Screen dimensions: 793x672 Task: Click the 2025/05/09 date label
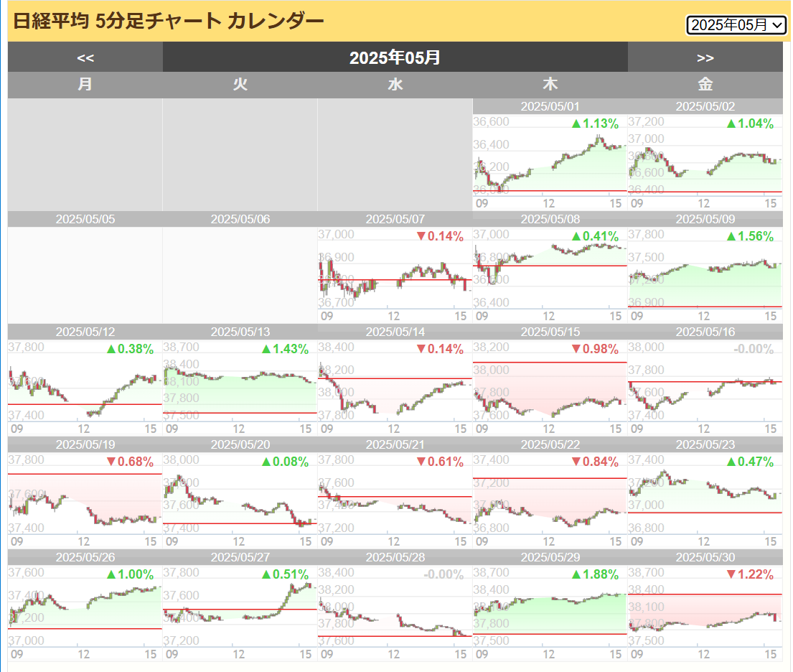point(705,219)
